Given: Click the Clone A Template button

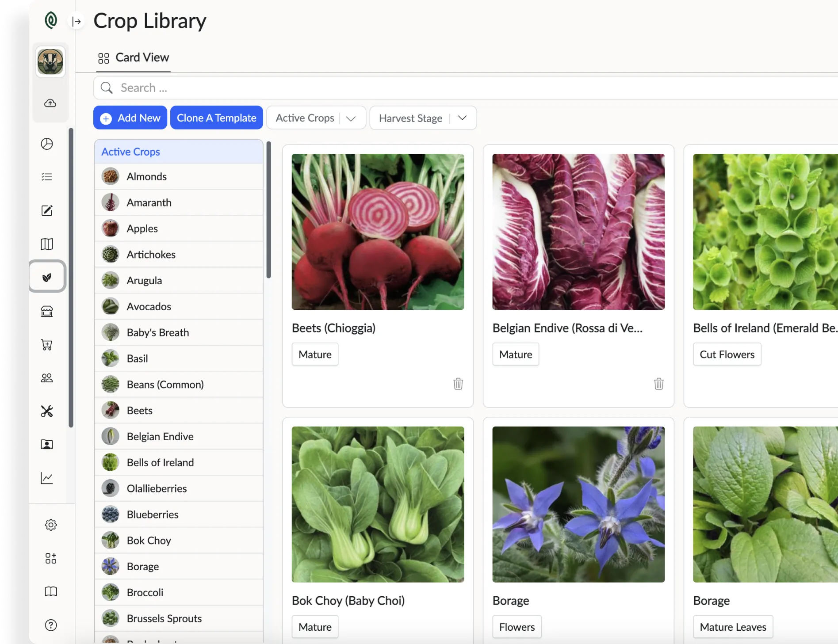Looking at the screenshot, I should [x=216, y=118].
